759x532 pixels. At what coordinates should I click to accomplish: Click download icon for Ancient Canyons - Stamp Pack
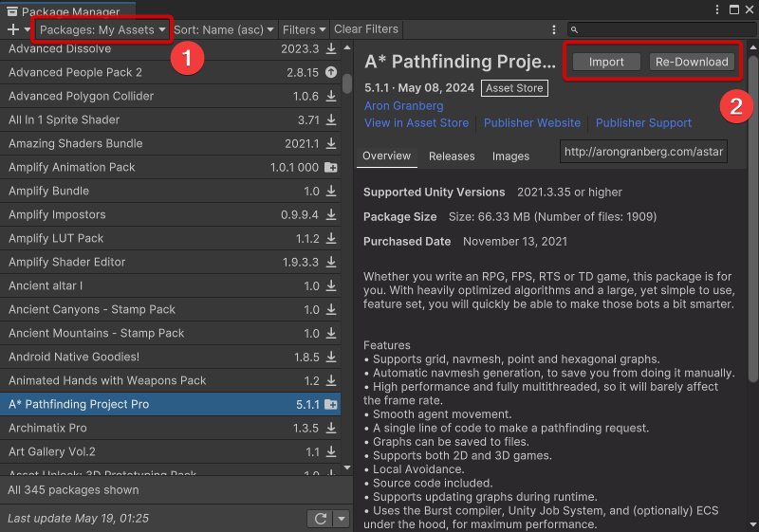(331, 309)
